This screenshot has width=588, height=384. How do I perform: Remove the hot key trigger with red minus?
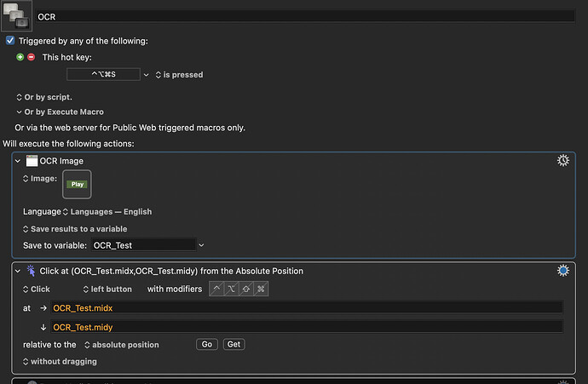(x=32, y=57)
